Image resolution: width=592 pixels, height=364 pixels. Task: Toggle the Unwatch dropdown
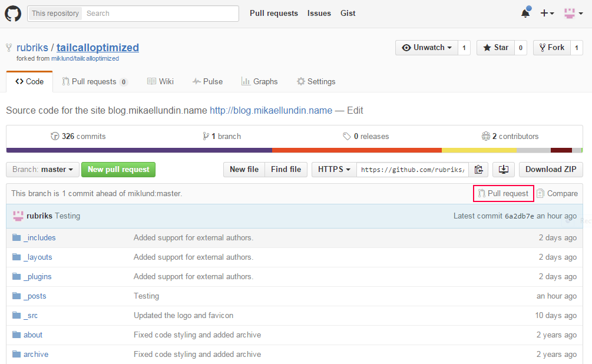(426, 48)
